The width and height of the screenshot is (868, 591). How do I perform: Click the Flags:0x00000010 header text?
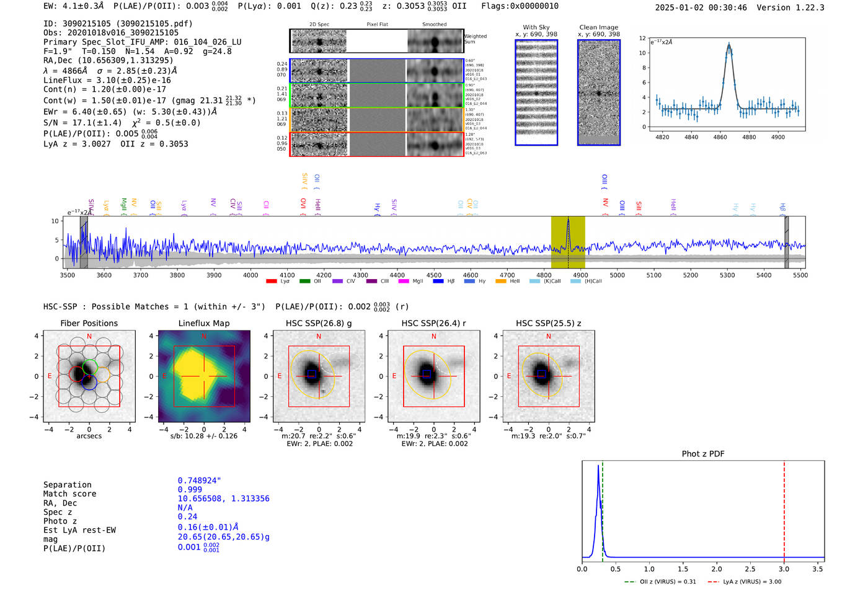coord(520,6)
